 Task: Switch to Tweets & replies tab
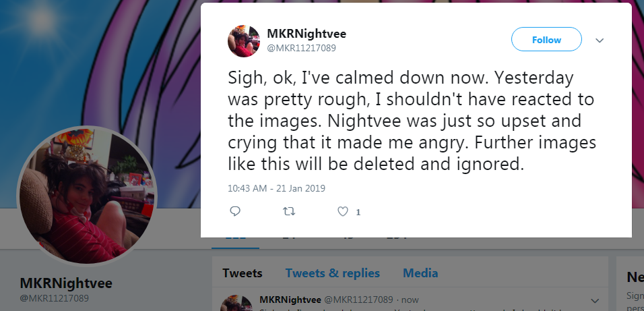point(332,273)
